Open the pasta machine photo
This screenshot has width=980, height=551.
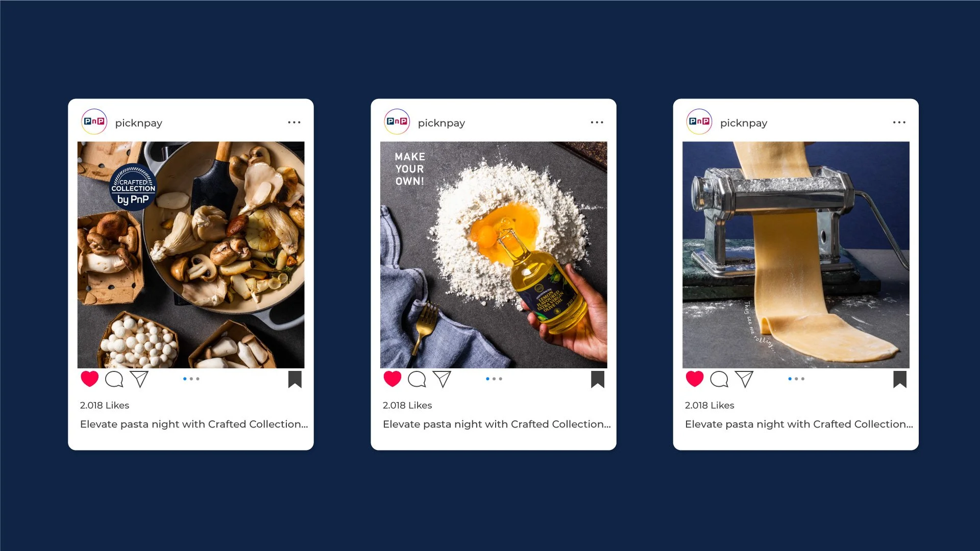tap(796, 255)
